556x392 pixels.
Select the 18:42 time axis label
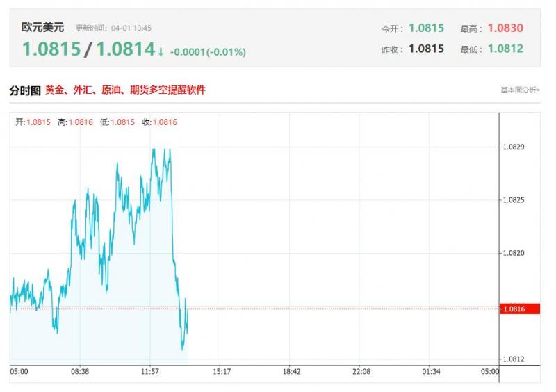(x=291, y=372)
